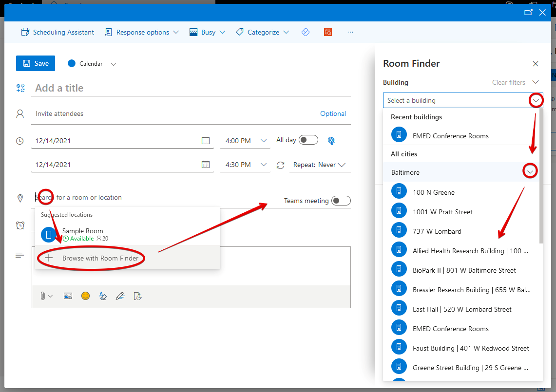Insert pictures inline using the image icon
556x392 pixels.
(68, 296)
